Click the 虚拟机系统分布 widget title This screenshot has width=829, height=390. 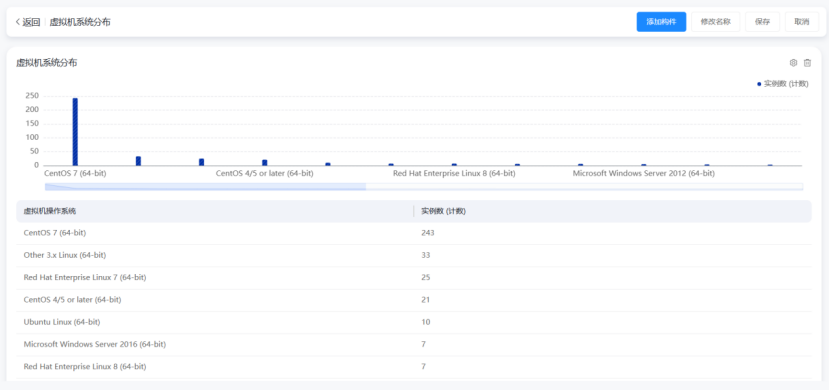tap(47, 63)
